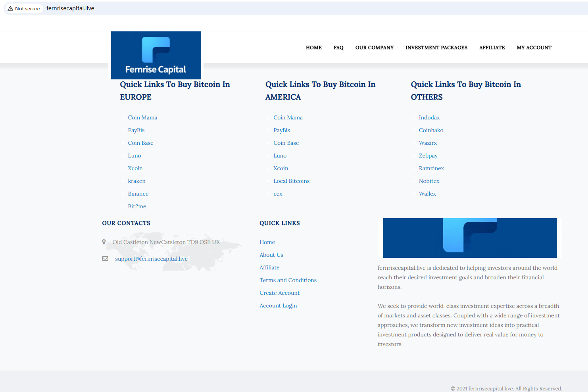The width and height of the screenshot is (588, 392).
Task: Open Local Bitcoins link under America
Action: click(x=291, y=181)
